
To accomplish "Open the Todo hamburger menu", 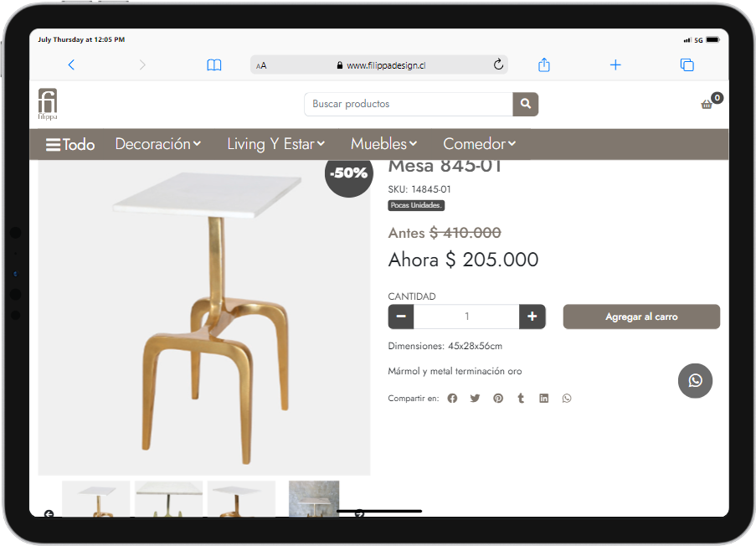I will click(x=70, y=145).
